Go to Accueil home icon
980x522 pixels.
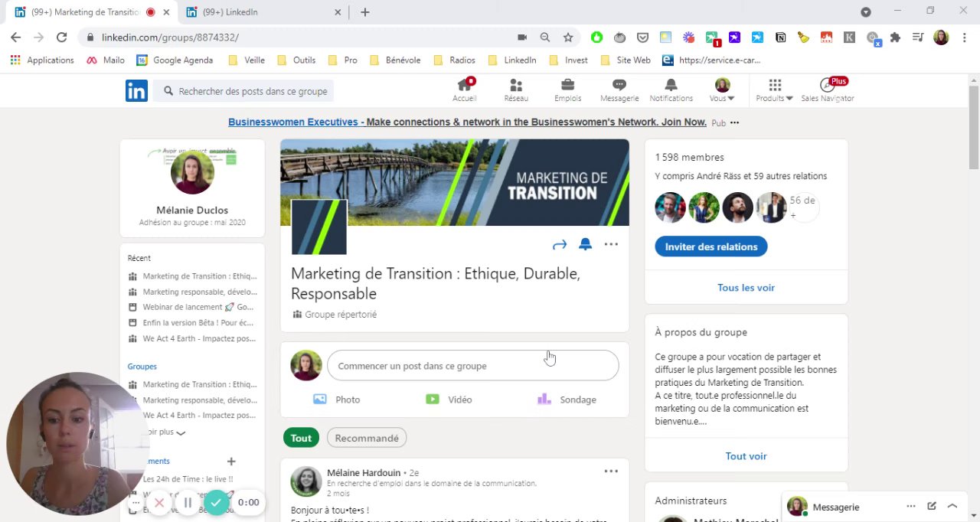click(x=465, y=90)
